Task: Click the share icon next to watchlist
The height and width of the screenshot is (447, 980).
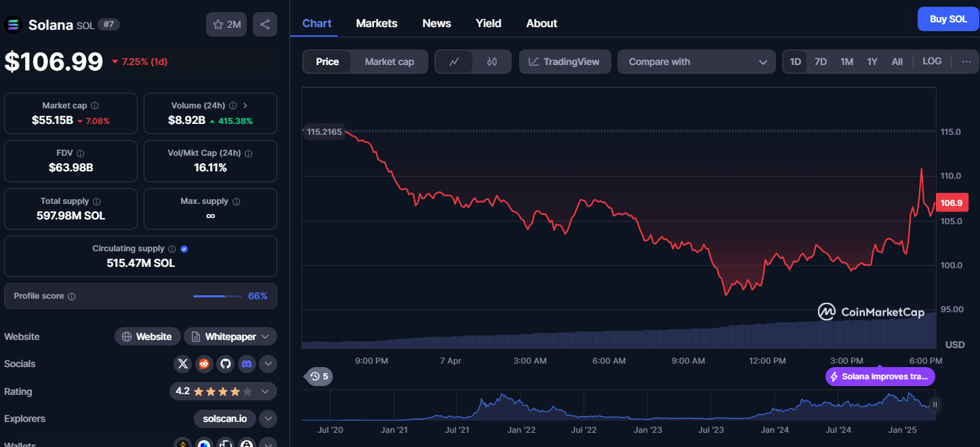Action: click(x=265, y=24)
